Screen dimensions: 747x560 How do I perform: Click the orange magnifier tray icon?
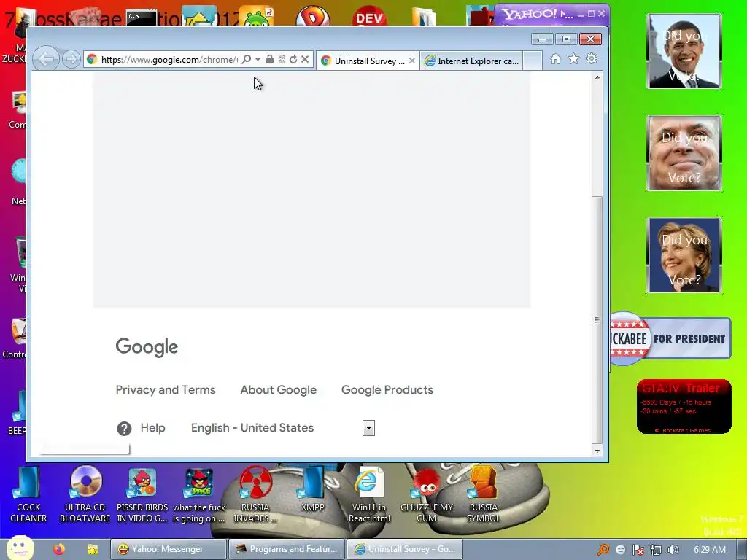click(x=603, y=550)
